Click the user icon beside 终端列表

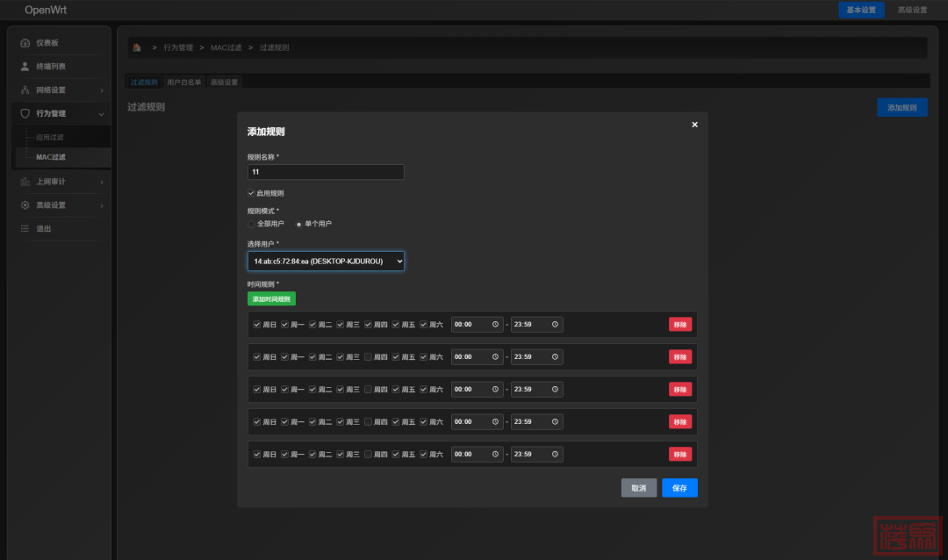tap(25, 67)
